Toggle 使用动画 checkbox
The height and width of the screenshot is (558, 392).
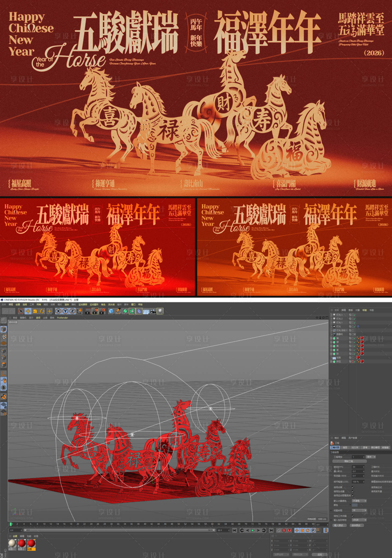353,487
